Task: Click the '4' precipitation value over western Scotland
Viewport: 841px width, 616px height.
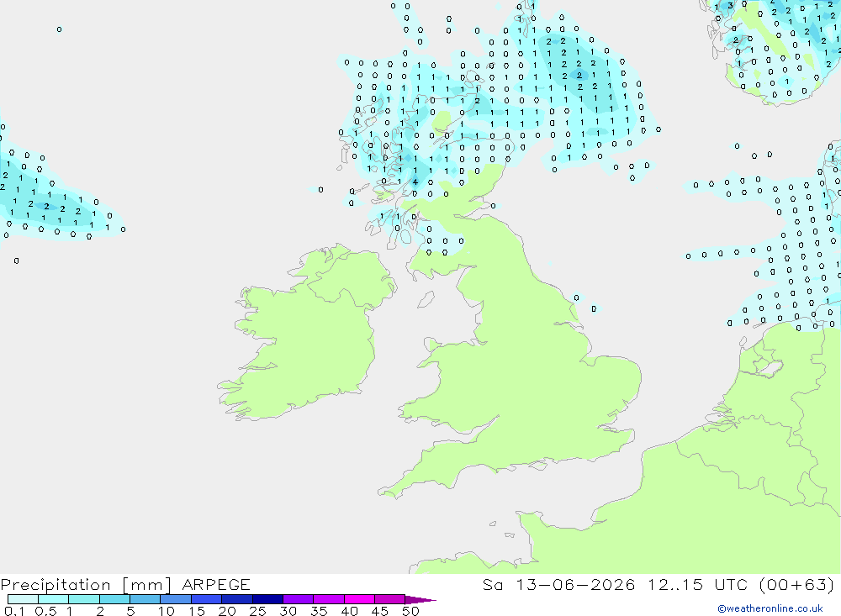Action: click(415, 182)
